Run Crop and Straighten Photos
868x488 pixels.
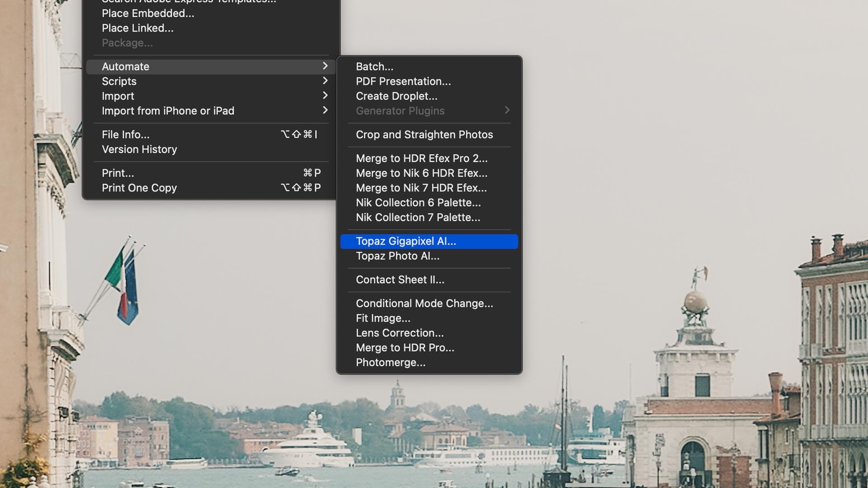tap(424, 135)
